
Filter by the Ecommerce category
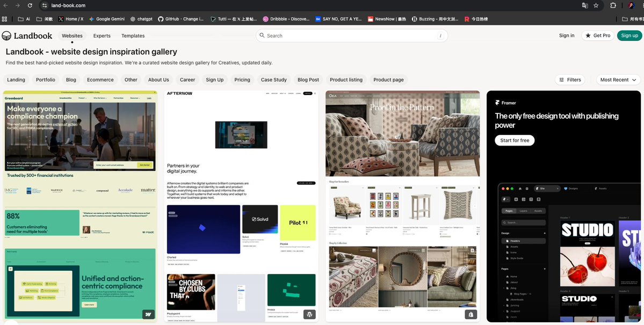click(100, 80)
